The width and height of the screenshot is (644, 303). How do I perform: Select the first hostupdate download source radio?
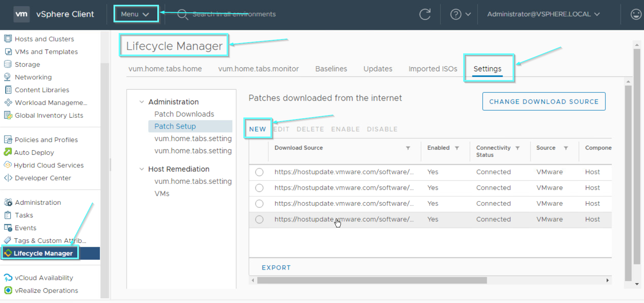click(259, 172)
